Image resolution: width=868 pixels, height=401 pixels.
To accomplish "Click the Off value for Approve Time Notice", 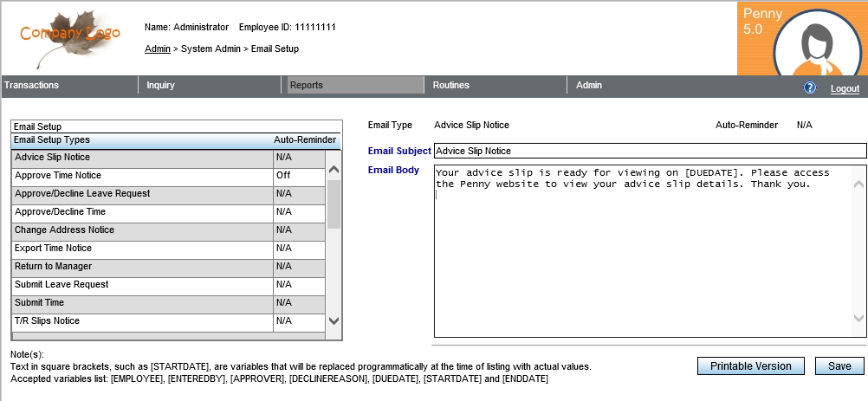I will (283, 175).
